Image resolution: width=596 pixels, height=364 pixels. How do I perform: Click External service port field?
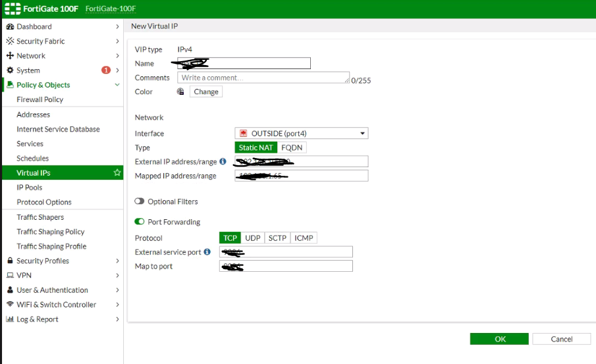tap(286, 252)
